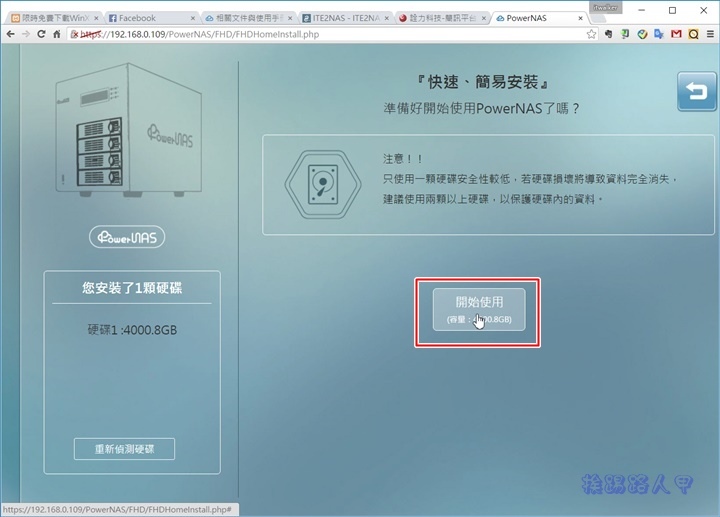The image size is (720, 517).
Task: Switch to the ITE2NAS tab
Action: [x=345, y=18]
